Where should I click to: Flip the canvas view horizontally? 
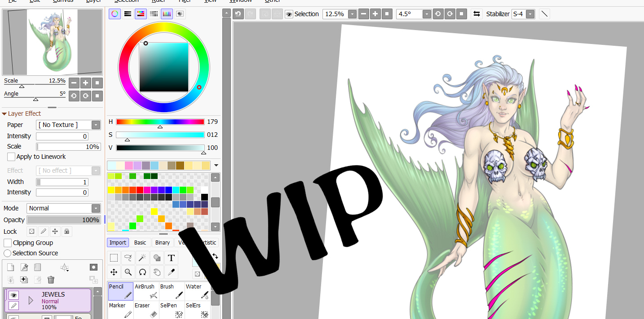[476, 14]
